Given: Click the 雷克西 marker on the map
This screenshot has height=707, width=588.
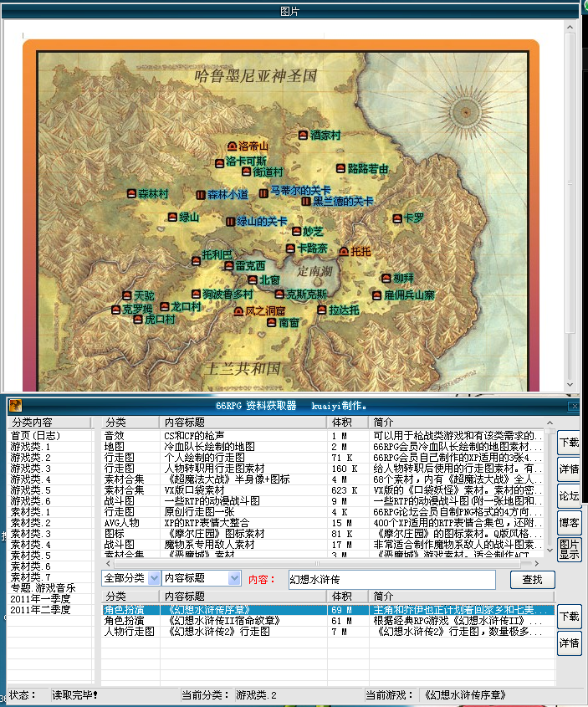Looking at the screenshot, I should click(x=229, y=265).
